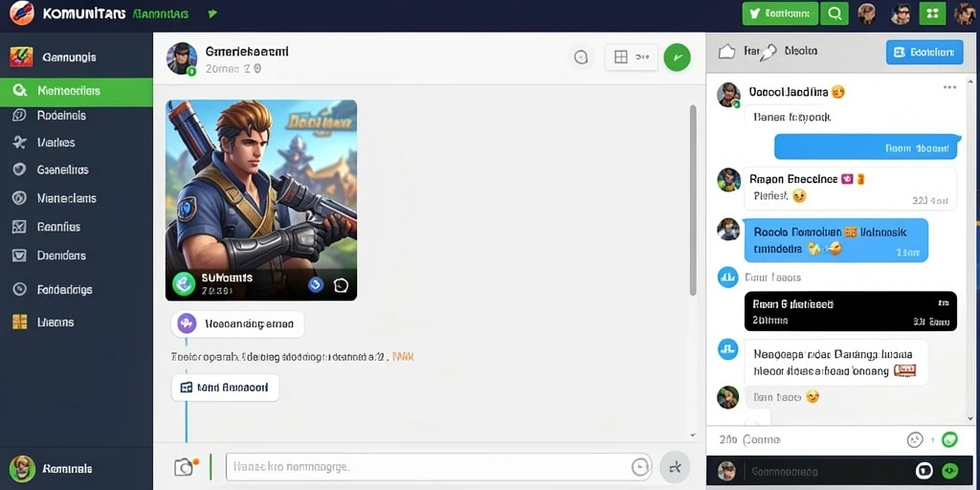Image resolution: width=980 pixels, height=490 pixels.
Task: Open the three-dots menu of the first message
Action: 950,87
